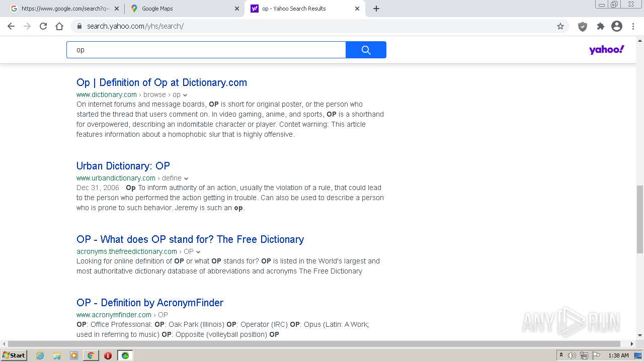Visit the www.urbandictionary.com URL link
644x362 pixels.
(x=116, y=178)
